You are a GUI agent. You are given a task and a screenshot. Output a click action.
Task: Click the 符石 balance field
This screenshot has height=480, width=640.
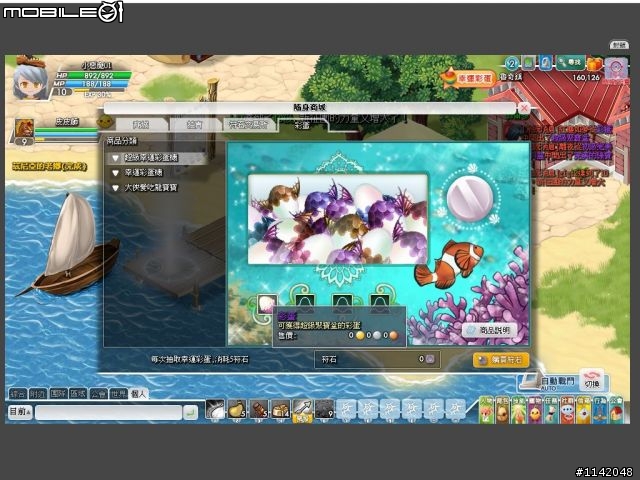pyautogui.click(x=377, y=360)
